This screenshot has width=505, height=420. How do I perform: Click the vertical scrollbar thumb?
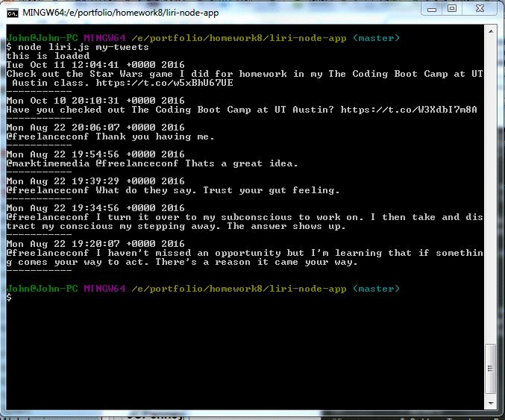[x=491, y=369]
